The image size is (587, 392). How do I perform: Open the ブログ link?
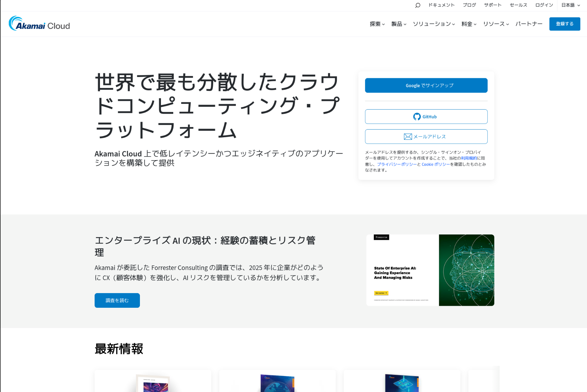coord(469,5)
